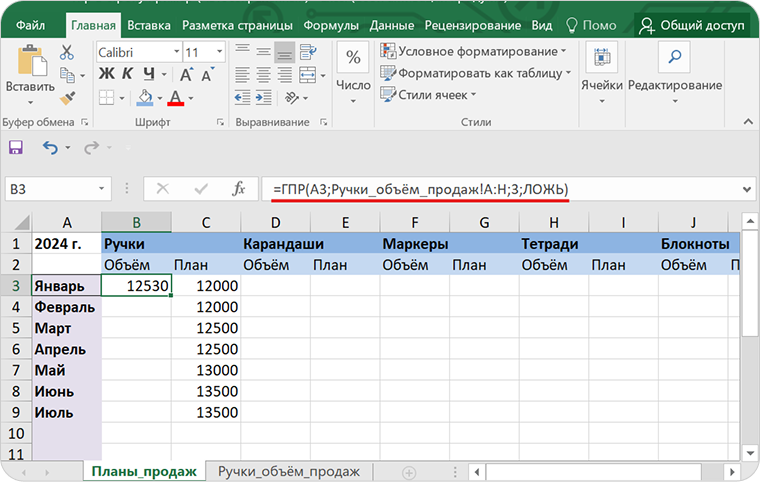Toggle bold formatting (Ж)
760x482 pixels.
point(105,75)
